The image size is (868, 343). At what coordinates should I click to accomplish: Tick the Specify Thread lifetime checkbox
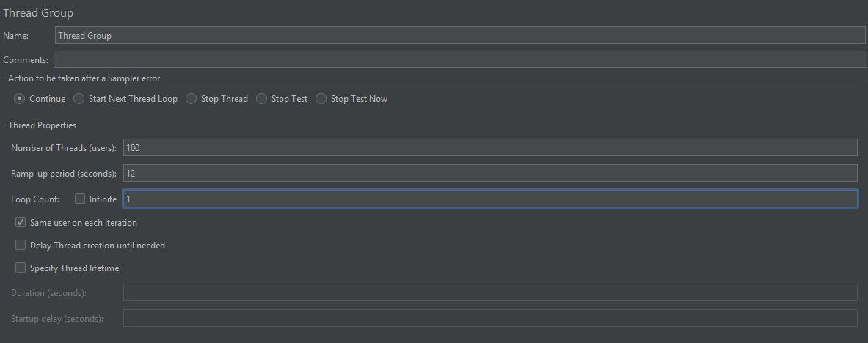click(21, 268)
